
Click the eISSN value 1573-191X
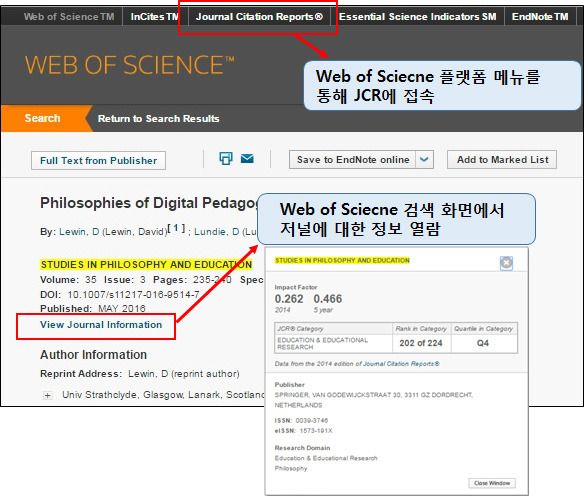[316, 431]
